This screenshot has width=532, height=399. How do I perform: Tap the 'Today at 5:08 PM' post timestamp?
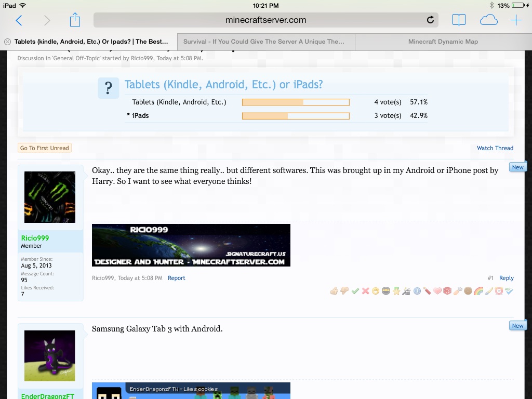[140, 278]
